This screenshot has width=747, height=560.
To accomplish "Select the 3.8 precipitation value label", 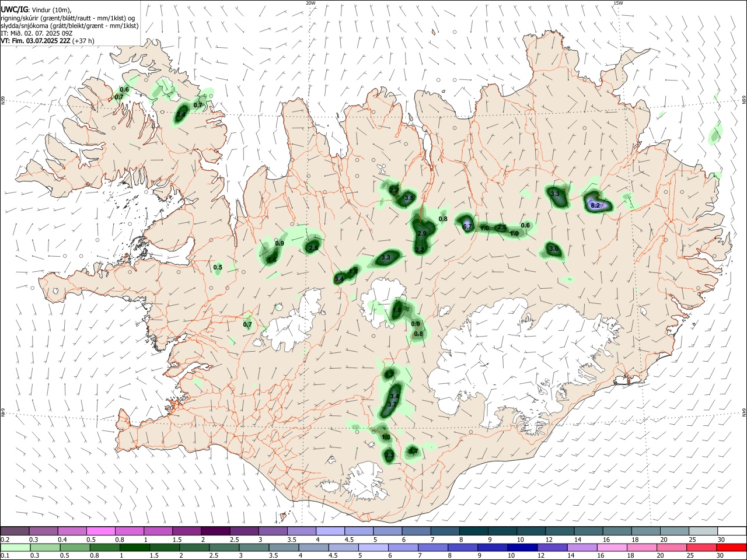I will point(409,198).
